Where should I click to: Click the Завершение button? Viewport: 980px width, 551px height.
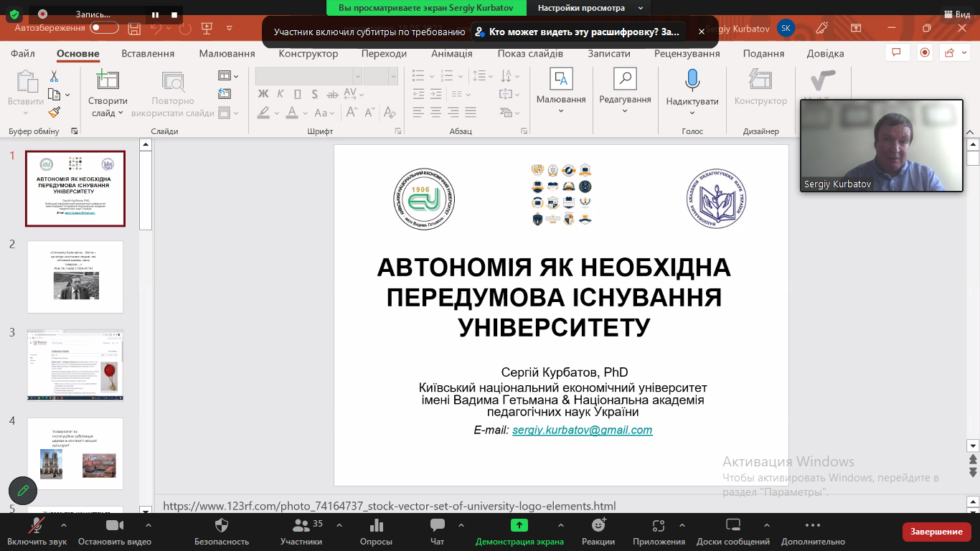pyautogui.click(x=936, y=532)
